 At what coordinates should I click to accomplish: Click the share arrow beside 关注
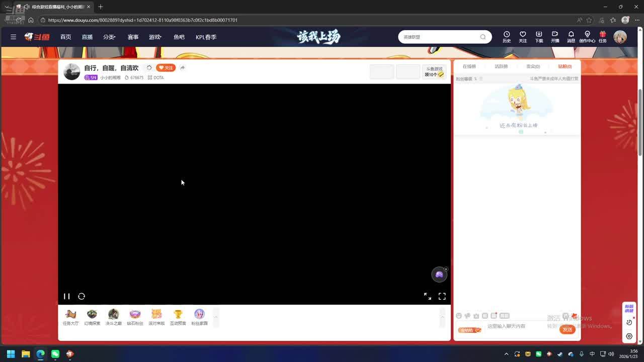click(x=183, y=68)
